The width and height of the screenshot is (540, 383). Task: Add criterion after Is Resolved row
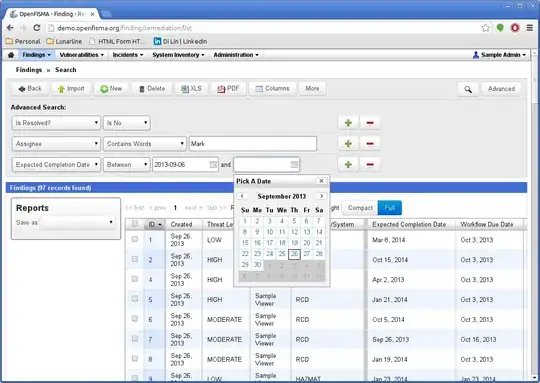[x=348, y=123]
